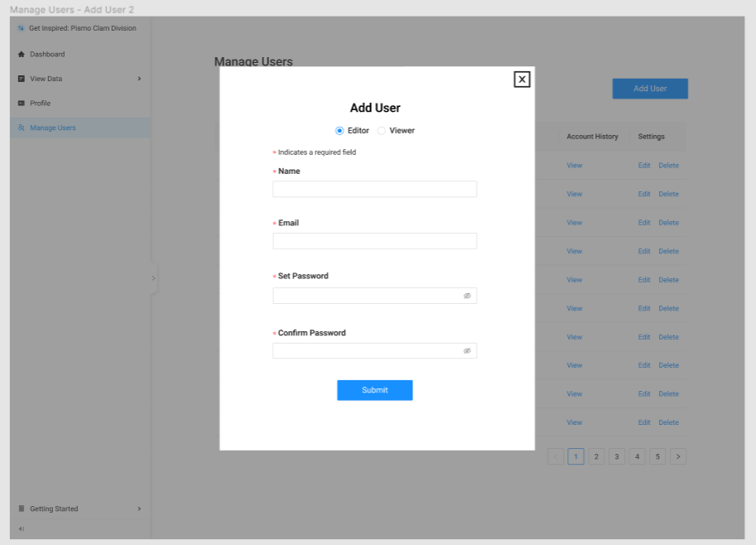Select the Editor radio button

tap(339, 130)
